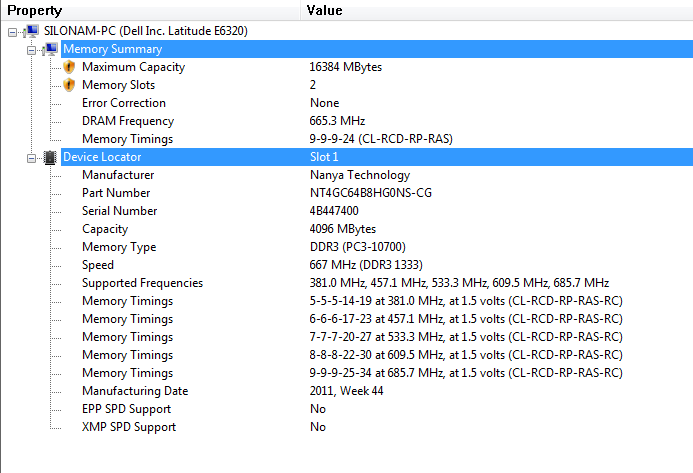This screenshot has width=693, height=473.
Task: Select the Serial Number row
Action: [x=377, y=211]
